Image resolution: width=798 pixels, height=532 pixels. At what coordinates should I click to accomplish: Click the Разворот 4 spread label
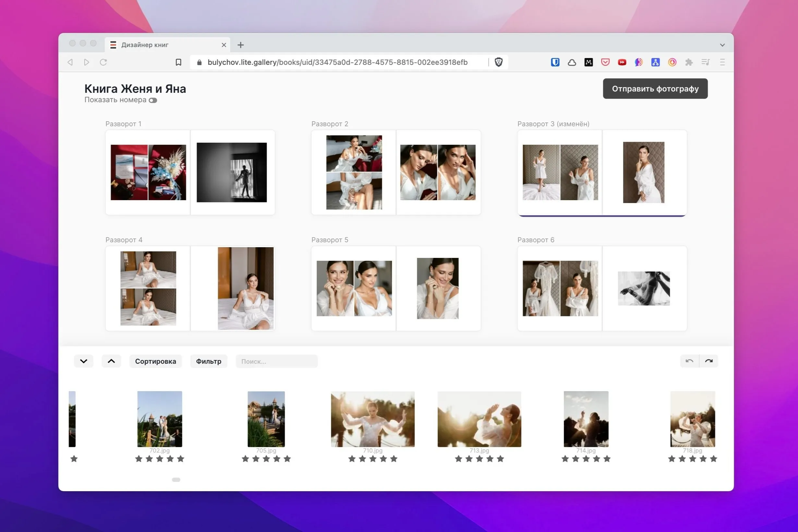124,240
